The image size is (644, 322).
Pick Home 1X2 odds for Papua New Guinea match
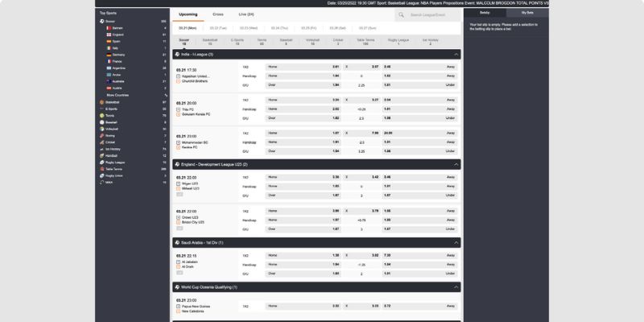303,306
